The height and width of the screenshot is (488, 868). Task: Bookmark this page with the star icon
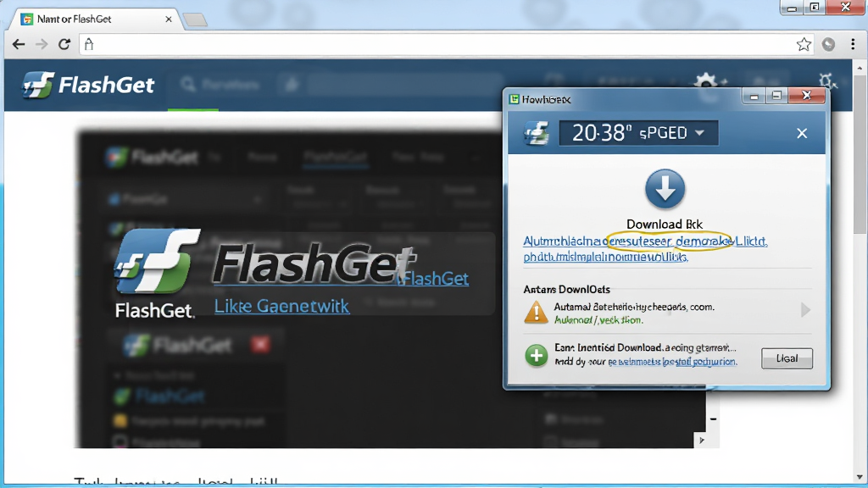(804, 44)
